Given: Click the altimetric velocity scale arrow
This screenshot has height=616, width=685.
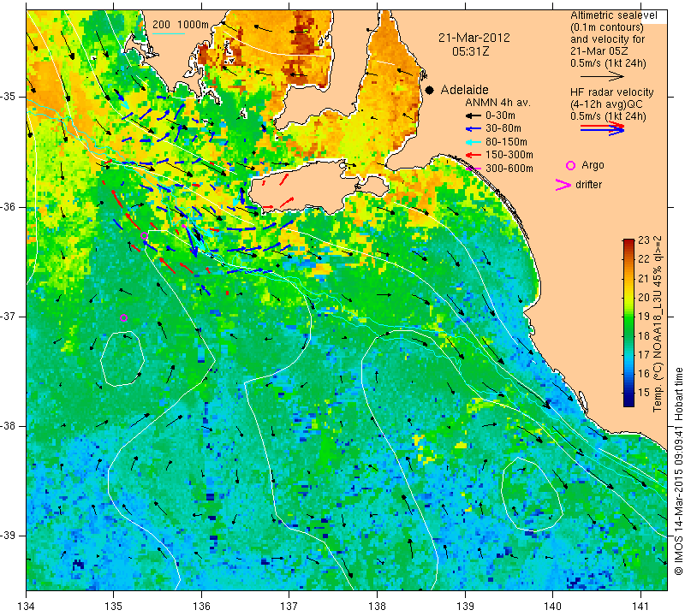Looking at the screenshot, I should coord(602,76).
